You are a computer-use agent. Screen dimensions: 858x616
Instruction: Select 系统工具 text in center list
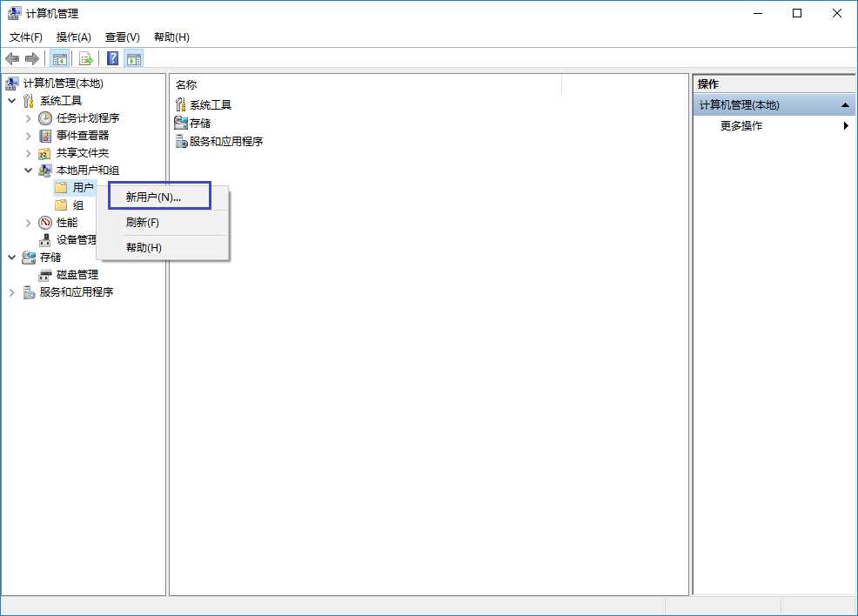[x=210, y=104]
